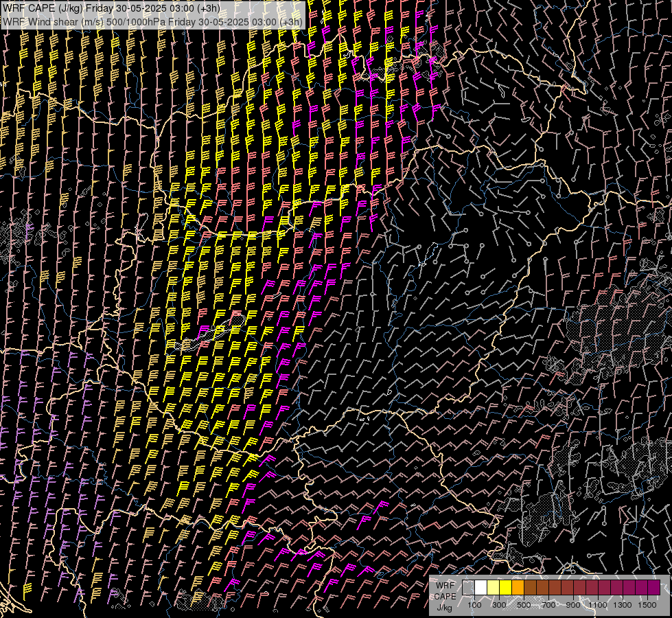Click the 1500 legend value
This screenshot has width=672, height=618.
coord(647,605)
